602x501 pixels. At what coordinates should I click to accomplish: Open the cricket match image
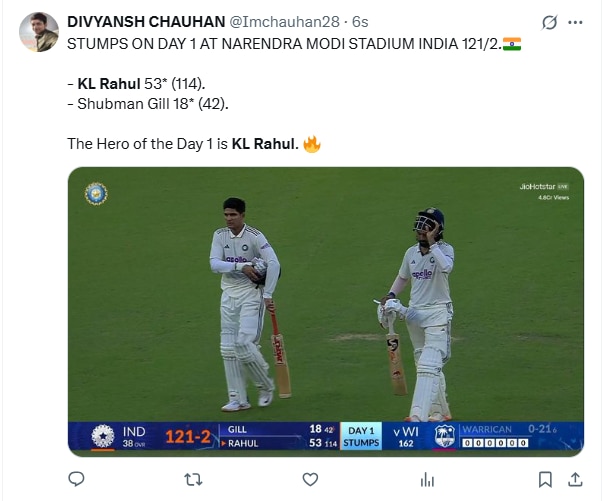coord(325,300)
